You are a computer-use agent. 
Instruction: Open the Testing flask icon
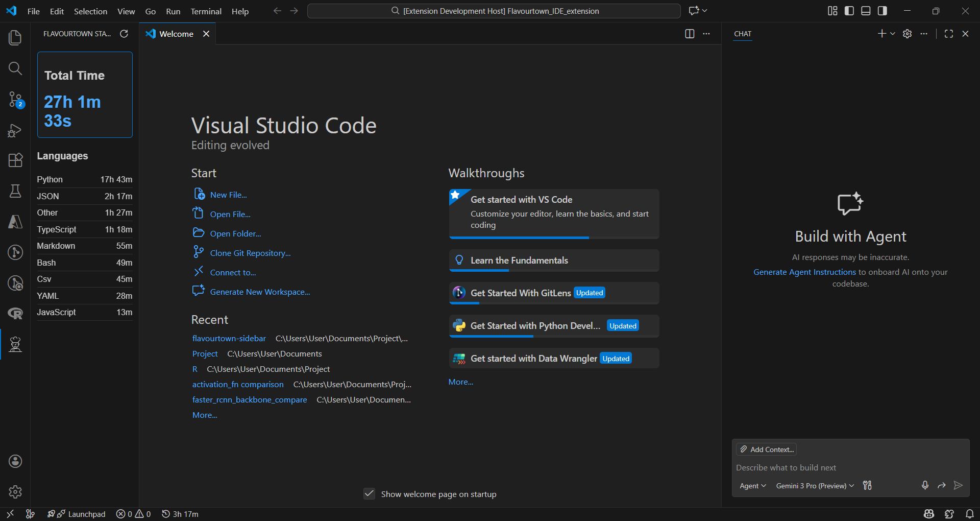(15, 191)
